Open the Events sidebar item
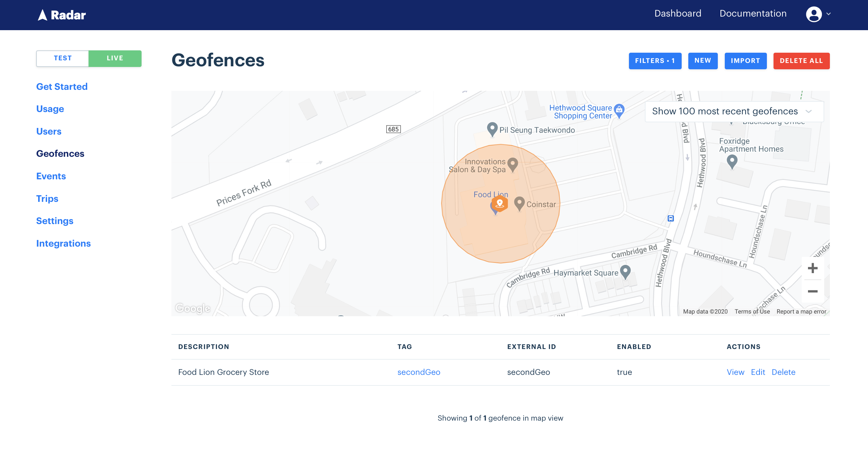The width and height of the screenshot is (868, 470). pos(51,176)
